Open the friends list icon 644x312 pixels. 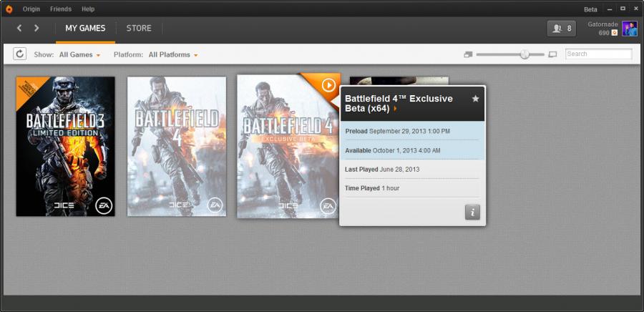tap(561, 29)
